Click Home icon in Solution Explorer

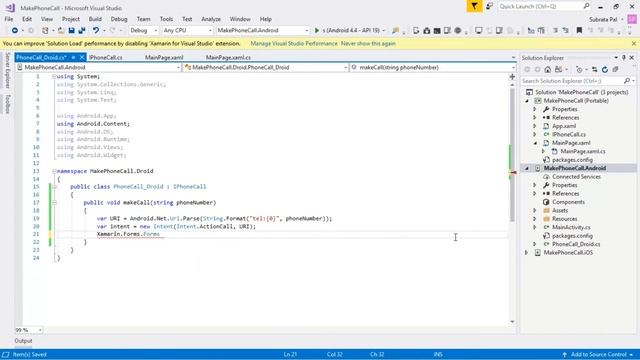tap(547, 70)
